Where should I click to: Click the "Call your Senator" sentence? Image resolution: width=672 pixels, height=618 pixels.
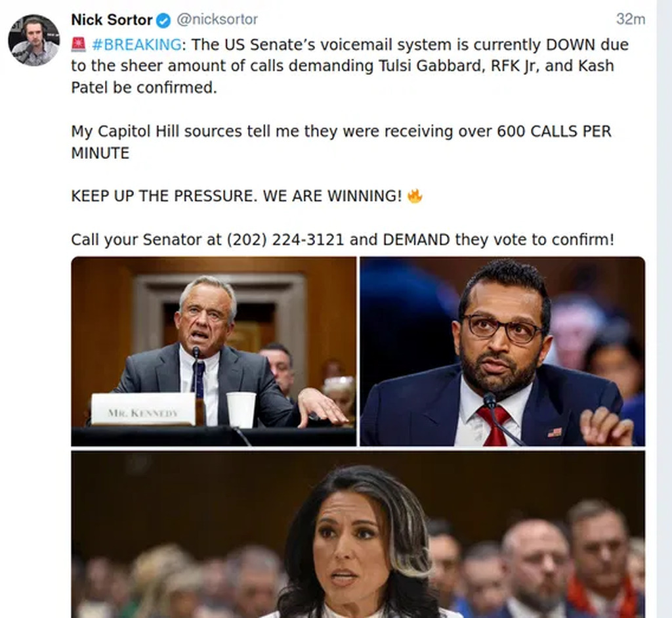click(x=343, y=240)
